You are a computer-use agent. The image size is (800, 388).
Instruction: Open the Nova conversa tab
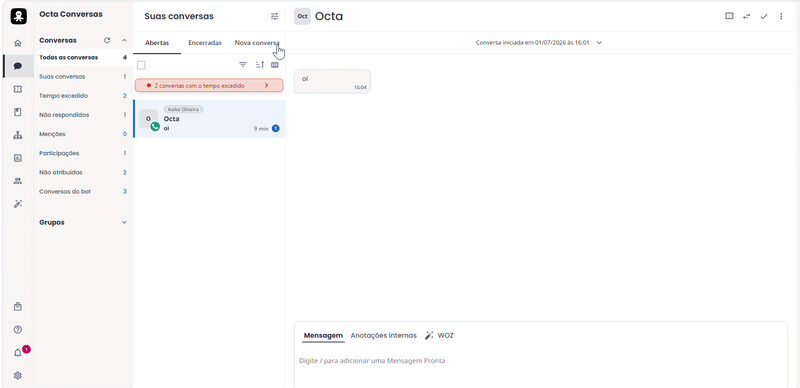[x=257, y=43]
